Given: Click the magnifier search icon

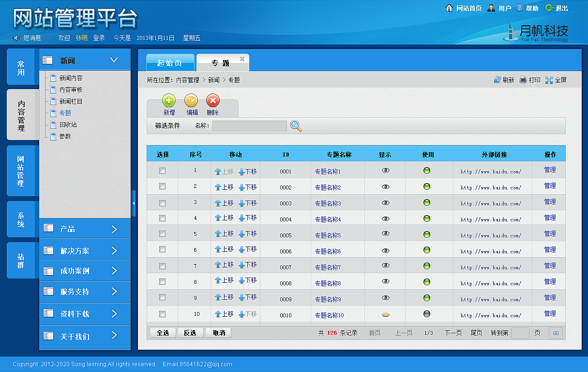Looking at the screenshot, I should (x=296, y=126).
